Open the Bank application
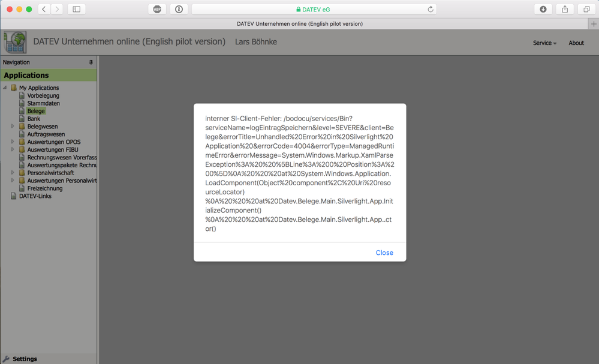 [34, 119]
